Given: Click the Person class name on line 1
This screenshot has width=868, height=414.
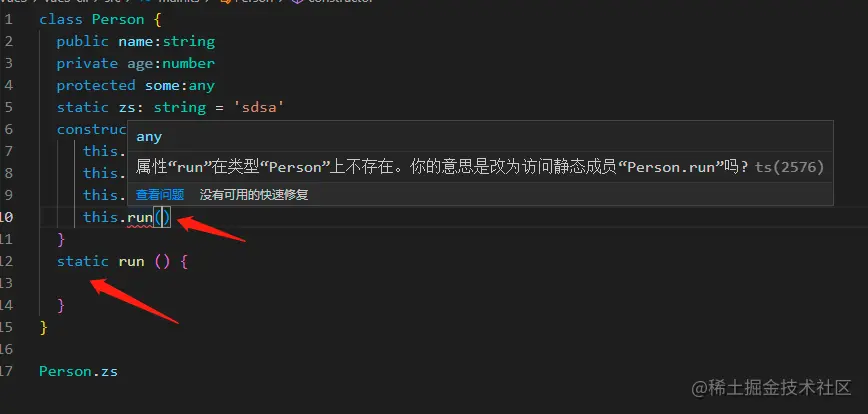Looking at the screenshot, I should pyautogui.click(x=118, y=19).
